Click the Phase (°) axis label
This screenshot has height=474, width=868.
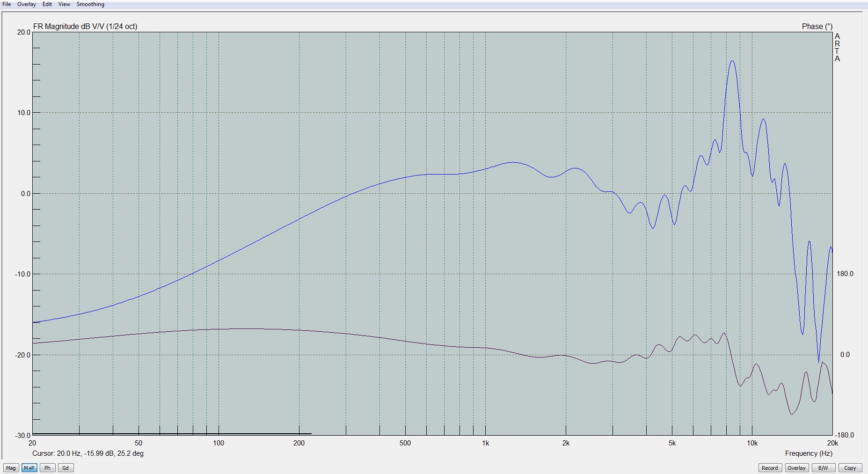pyautogui.click(x=817, y=27)
